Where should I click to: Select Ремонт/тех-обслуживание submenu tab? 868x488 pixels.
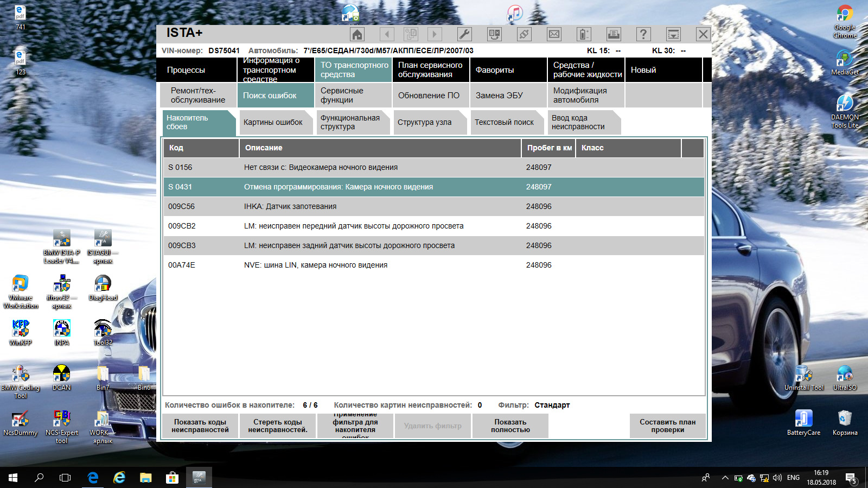[x=198, y=96]
